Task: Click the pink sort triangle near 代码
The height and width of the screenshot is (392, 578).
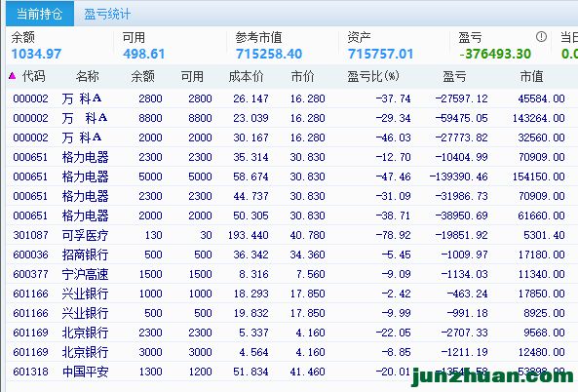Action: 12,76
